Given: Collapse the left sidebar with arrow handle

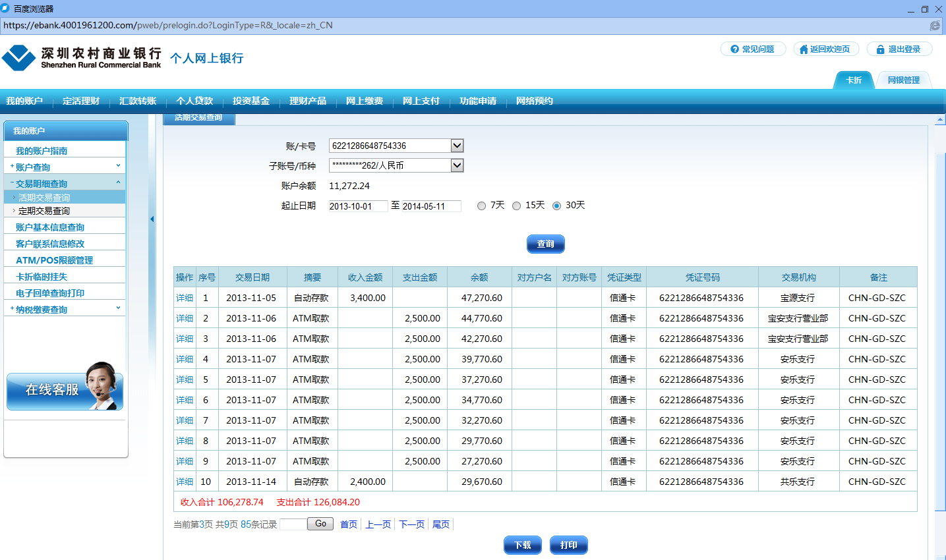Looking at the screenshot, I should [152, 219].
